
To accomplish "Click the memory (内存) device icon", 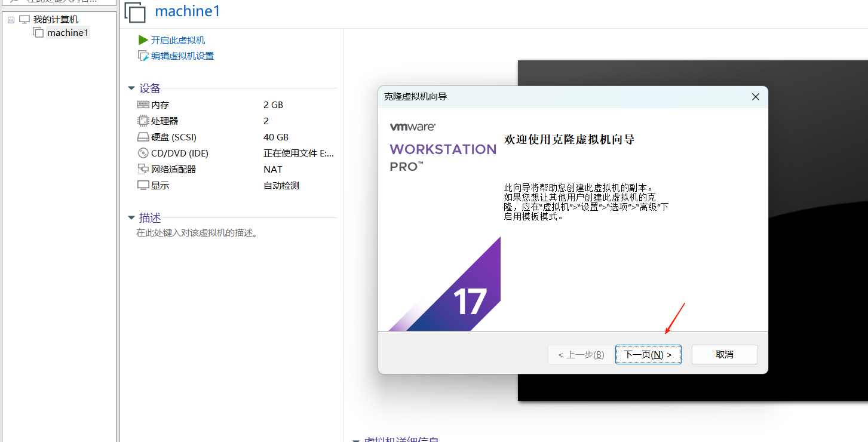I will pos(143,105).
